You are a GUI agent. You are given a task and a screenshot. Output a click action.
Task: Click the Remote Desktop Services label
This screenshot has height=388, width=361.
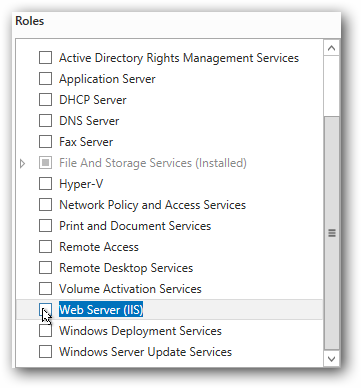126,268
